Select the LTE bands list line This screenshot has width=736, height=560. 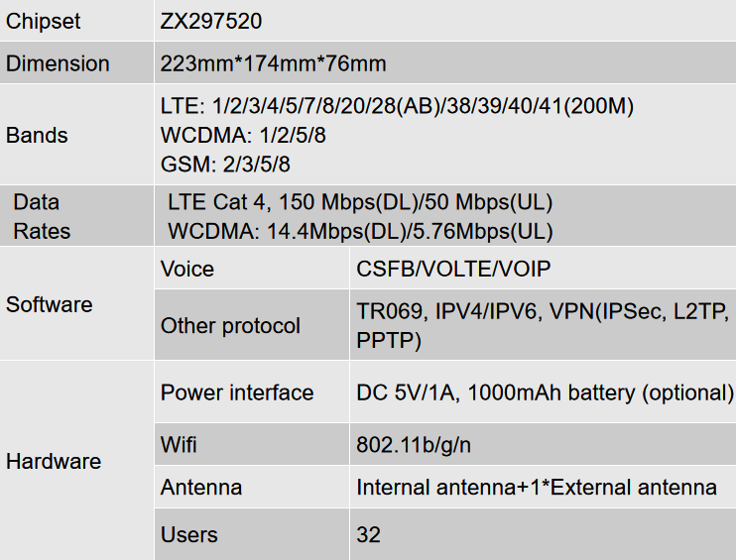click(x=397, y=106)
